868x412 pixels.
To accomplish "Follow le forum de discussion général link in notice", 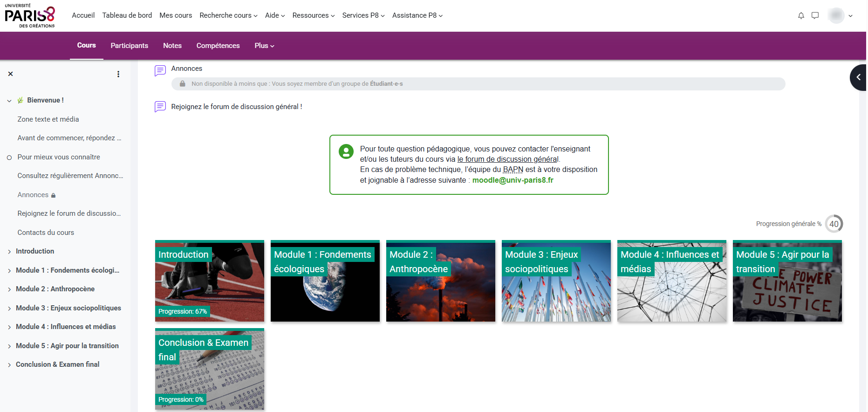I will point(508,159).
